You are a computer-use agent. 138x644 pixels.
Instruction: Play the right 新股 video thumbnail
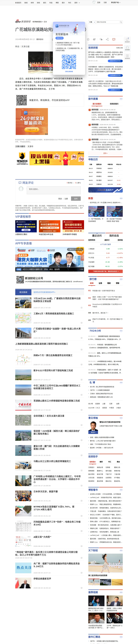coord(114,211)
